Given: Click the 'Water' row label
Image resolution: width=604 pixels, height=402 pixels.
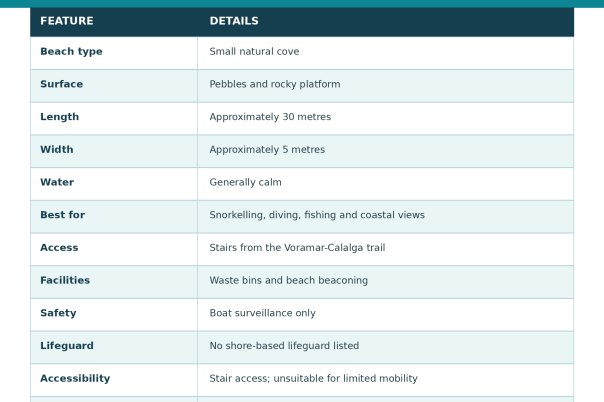Looking at the screenshot, I should pyautogui.click(x=57, y=182).
